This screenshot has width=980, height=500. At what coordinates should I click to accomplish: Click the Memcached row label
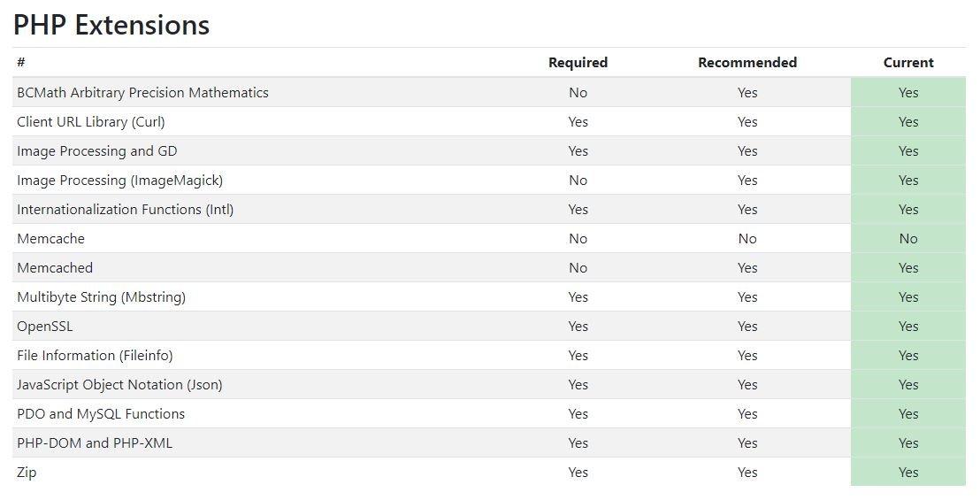pos(54,267)
